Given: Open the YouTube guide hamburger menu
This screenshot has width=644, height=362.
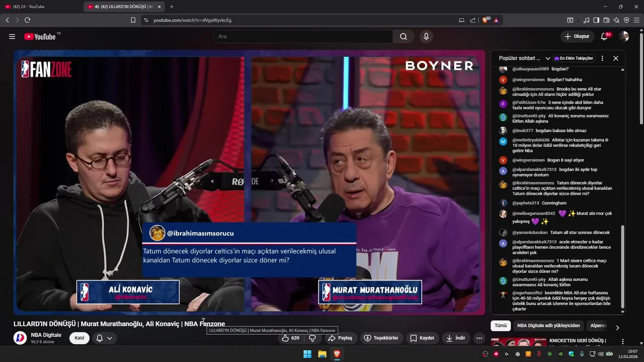Looking at the screenshot, I should point(12,36).
